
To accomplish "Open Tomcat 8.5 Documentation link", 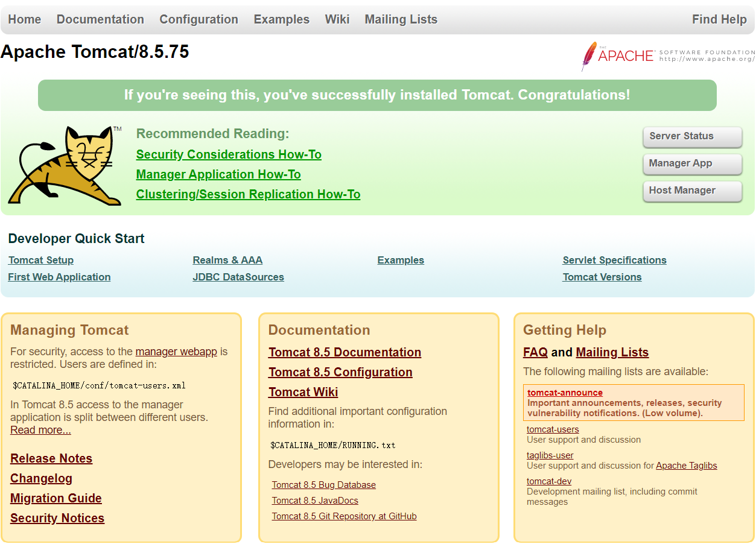I will [345, 352].
